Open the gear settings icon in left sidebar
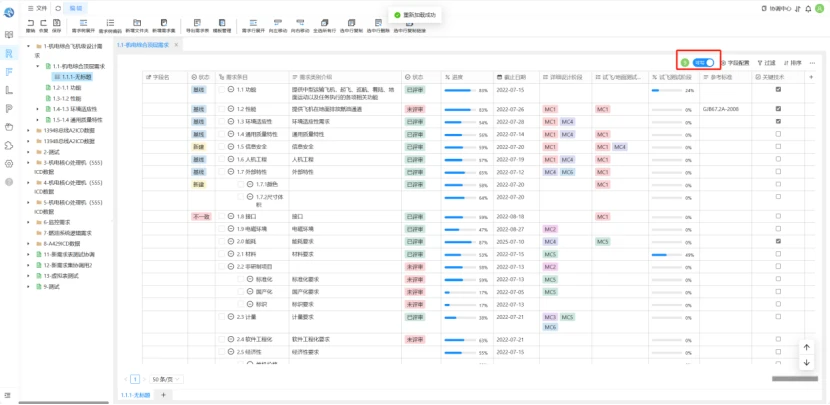Screen dimensions: 830x405 click(x=8, y=164)
